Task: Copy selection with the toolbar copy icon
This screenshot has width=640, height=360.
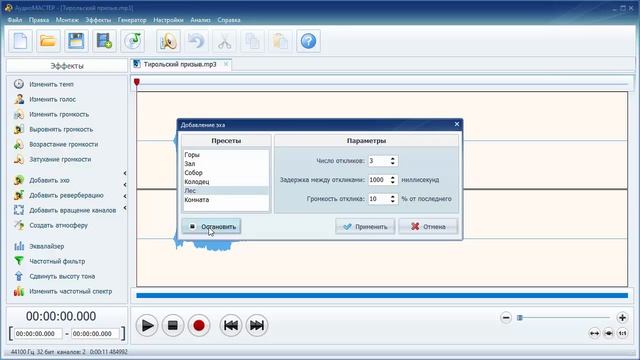Action: coord(252,41)
